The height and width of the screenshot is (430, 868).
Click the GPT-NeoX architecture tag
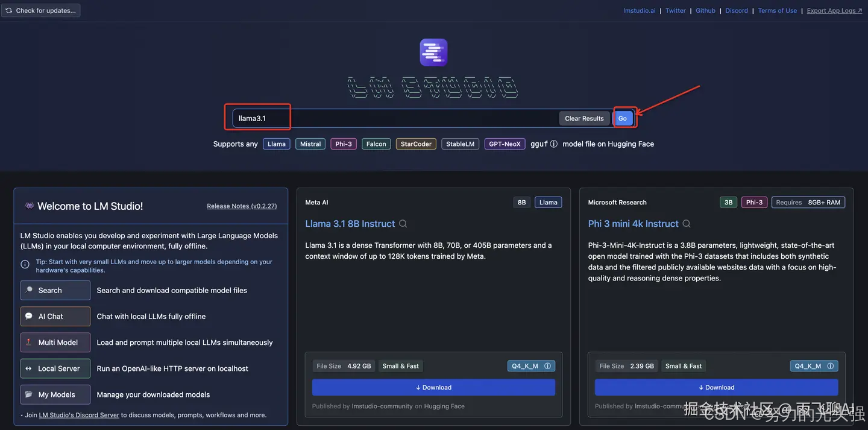(505, 144)
